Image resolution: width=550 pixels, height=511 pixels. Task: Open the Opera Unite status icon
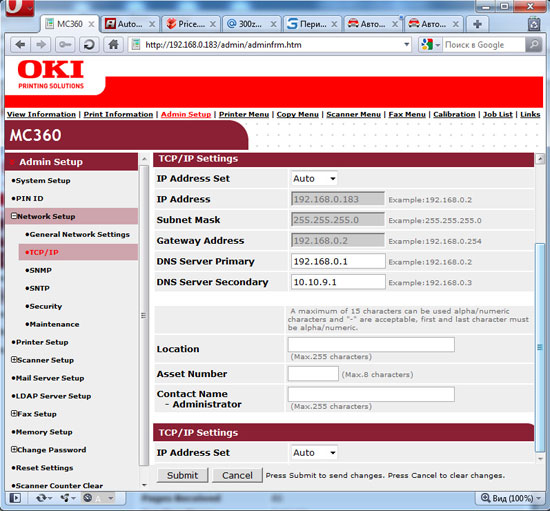pos(68,498)
